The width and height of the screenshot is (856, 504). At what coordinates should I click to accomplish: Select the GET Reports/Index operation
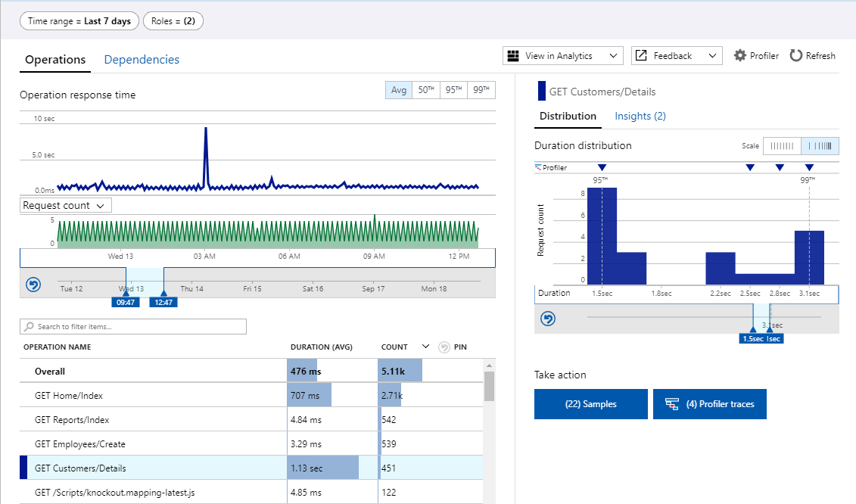click(251, 420)
